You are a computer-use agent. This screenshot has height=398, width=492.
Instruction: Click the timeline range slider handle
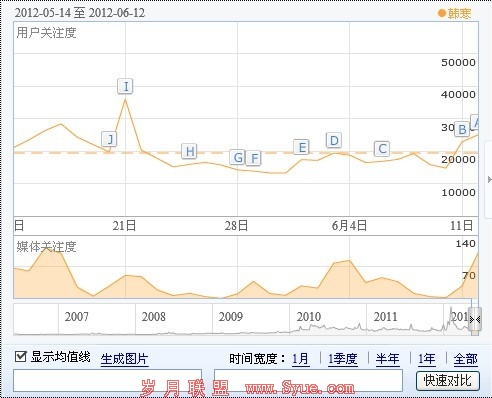[475, 319]
